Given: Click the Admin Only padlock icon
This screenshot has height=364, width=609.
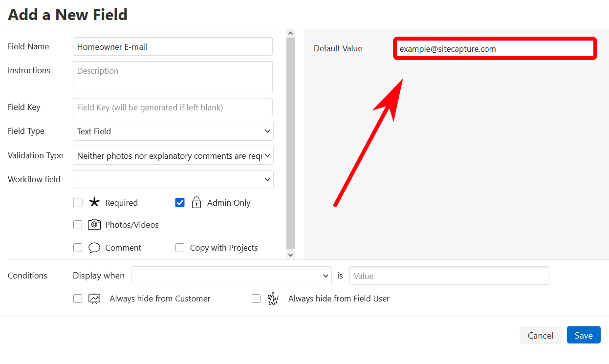Looking at the screenshot, I should click(196, 202).
